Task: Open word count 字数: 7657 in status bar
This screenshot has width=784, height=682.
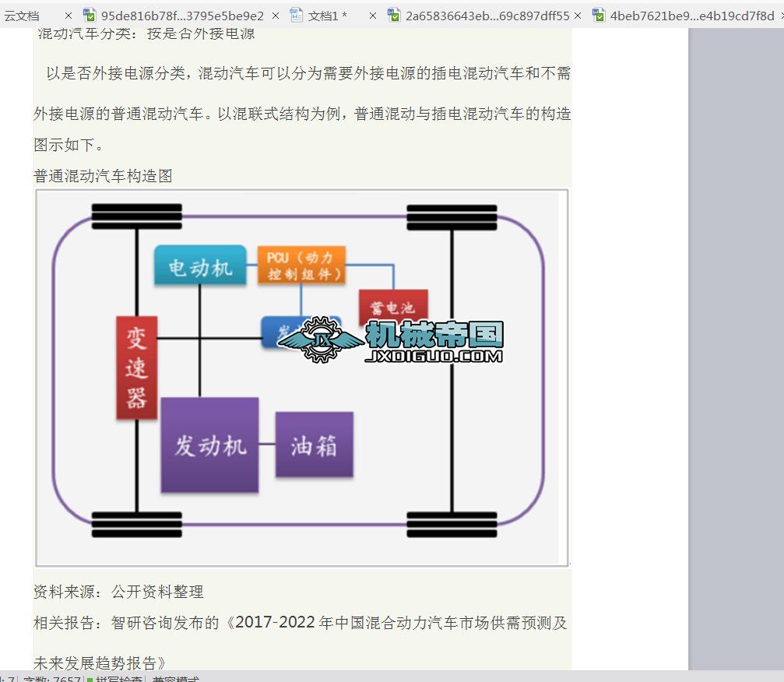Action: pos(52,679)
